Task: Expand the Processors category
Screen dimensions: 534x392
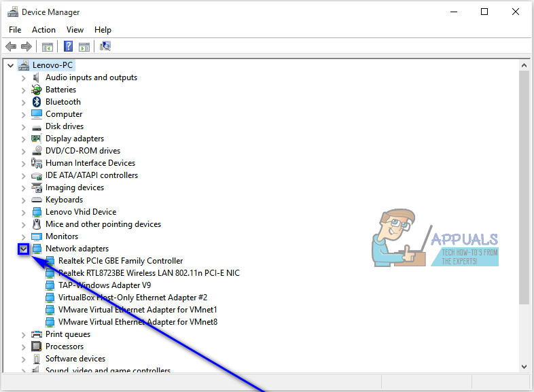Action: (23, 347)
